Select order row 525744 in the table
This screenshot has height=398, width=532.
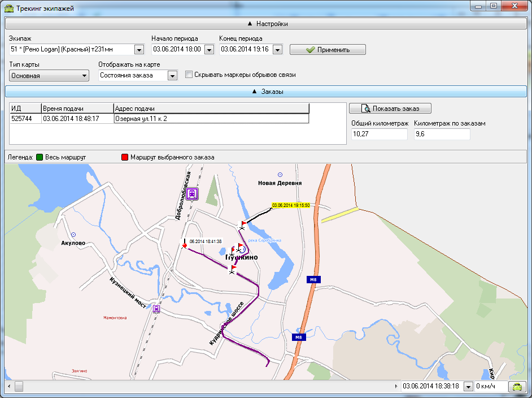(x=159, y=119)
